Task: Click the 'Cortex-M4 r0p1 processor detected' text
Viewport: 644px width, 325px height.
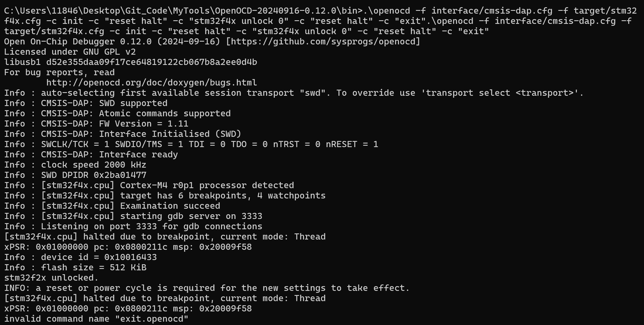Action: coord(207,185)
